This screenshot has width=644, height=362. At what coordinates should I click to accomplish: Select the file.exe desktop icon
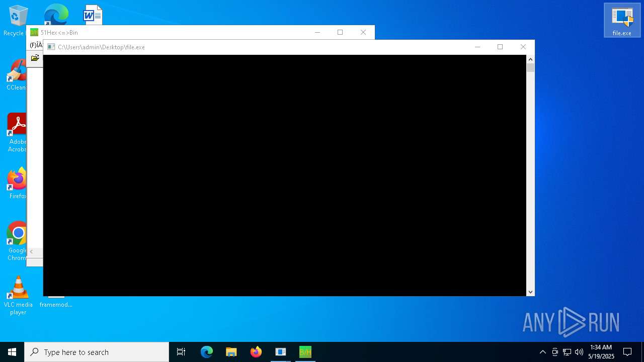tap(622, 20)
